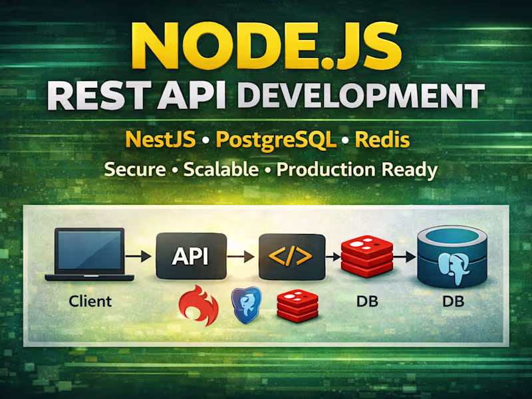
Task: Click the word Scalable
Action: [221, 170]
